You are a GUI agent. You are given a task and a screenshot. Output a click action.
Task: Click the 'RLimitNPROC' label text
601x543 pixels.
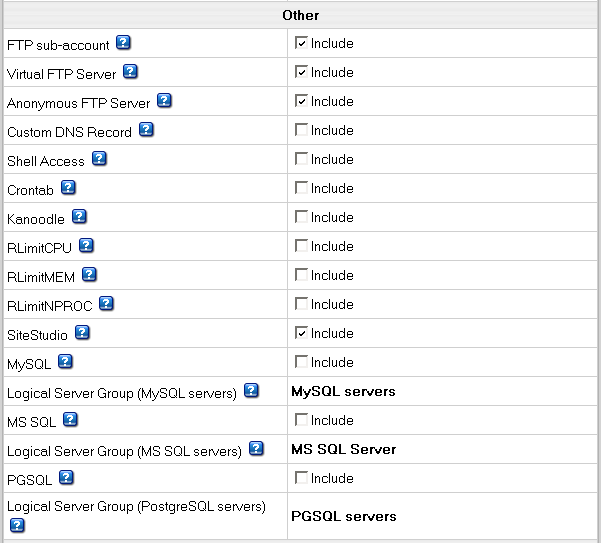[50, 306]
